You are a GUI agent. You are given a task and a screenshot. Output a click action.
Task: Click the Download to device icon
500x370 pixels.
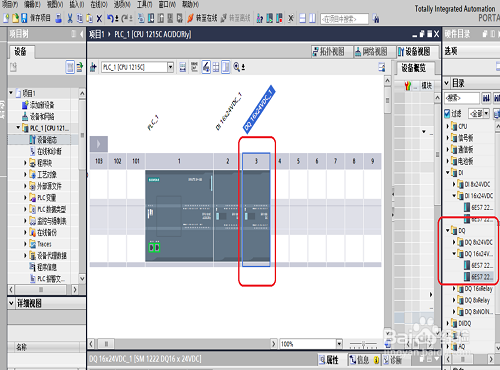pos(151,18)
